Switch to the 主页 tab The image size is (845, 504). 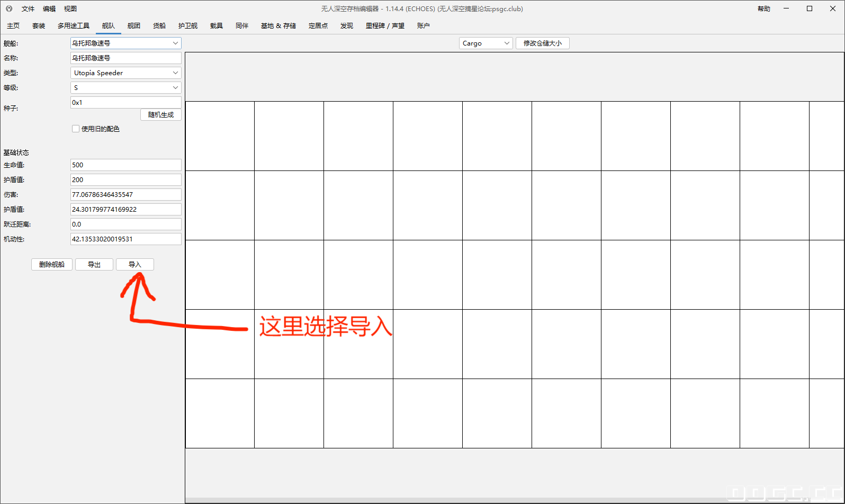pos(13,26)
